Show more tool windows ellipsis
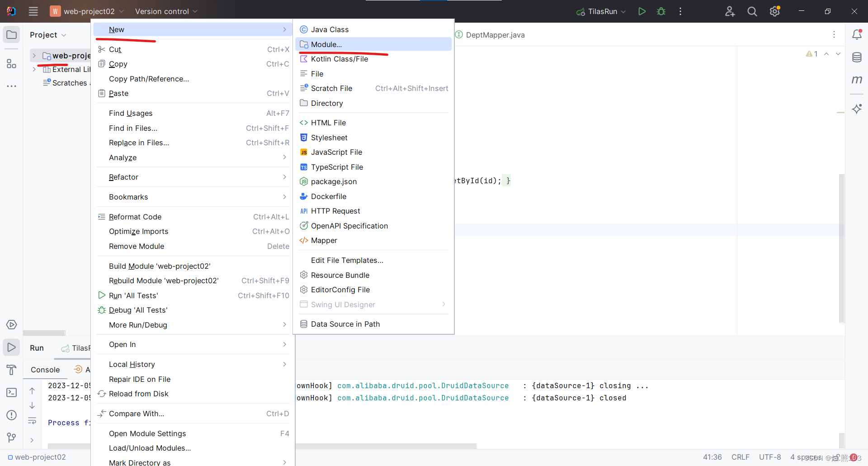Screen dimensions: 868x466 pos(11,86)
